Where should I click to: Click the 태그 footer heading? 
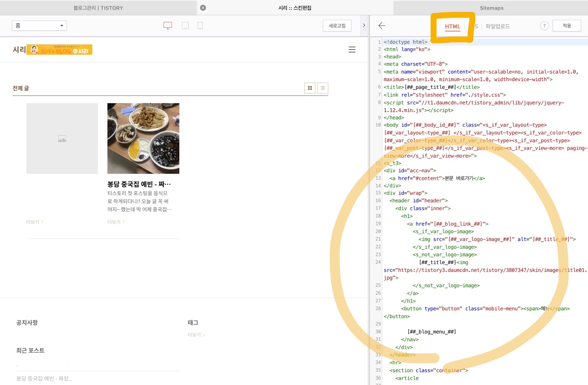click(193, 323)
